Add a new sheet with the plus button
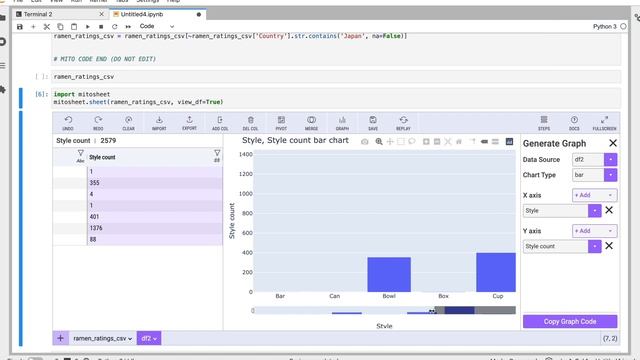 pos(60,338)
